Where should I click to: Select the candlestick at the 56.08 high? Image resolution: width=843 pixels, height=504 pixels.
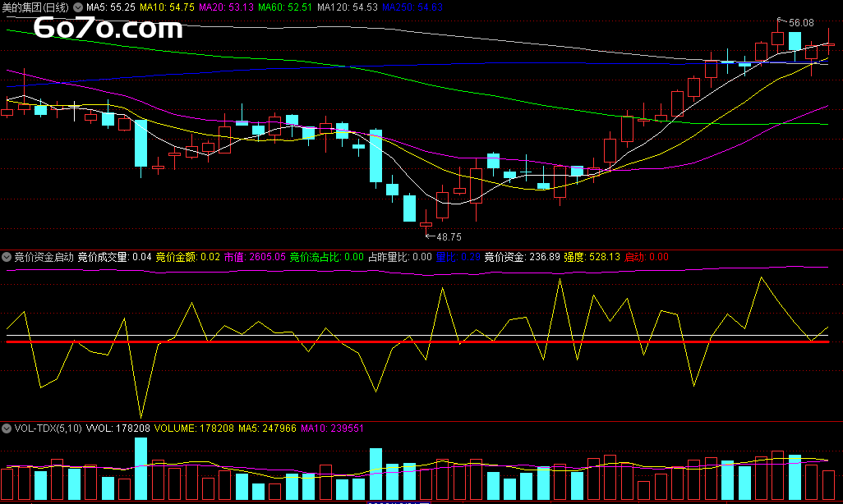pyautogui.click(x=778, y=38)
